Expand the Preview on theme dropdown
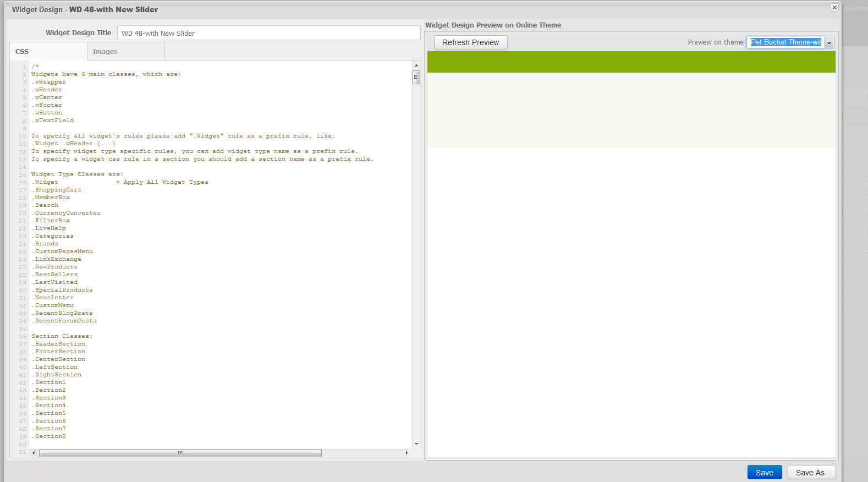 [x=829, y=42]
